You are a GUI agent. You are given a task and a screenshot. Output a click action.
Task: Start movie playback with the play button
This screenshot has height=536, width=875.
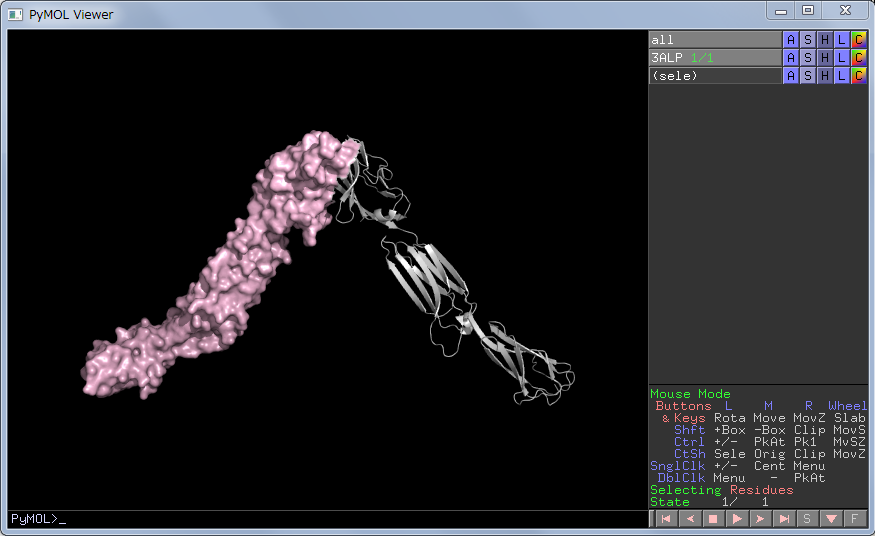coord(737,519)
